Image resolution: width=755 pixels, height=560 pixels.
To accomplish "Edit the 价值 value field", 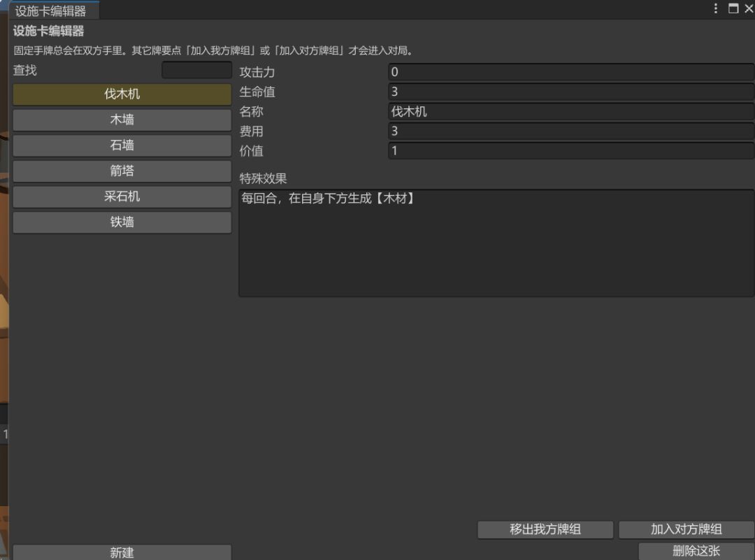I will [571, 151].
